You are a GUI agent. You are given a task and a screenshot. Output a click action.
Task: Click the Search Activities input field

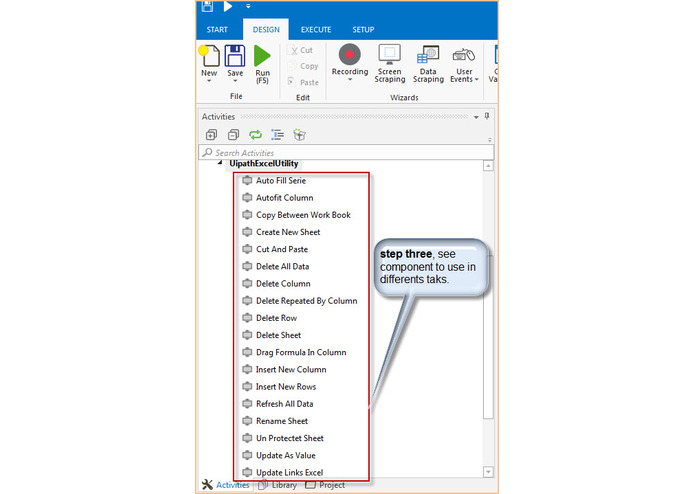click(346, 152)
